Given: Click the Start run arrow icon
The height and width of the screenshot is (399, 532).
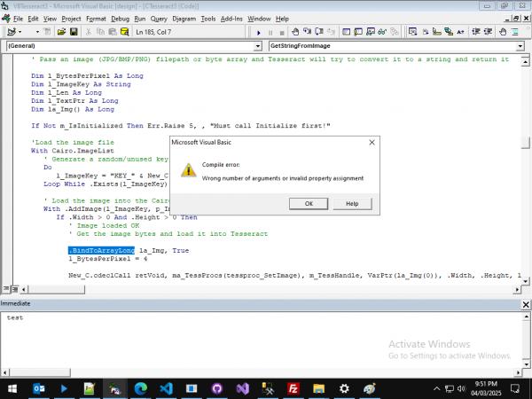Looking at the screenshot, I should coord(259,32).
